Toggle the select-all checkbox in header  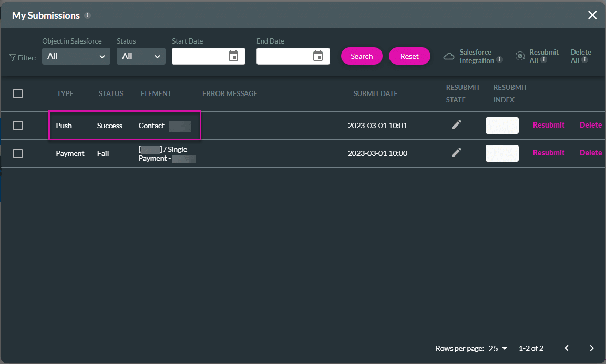(18, 93)
